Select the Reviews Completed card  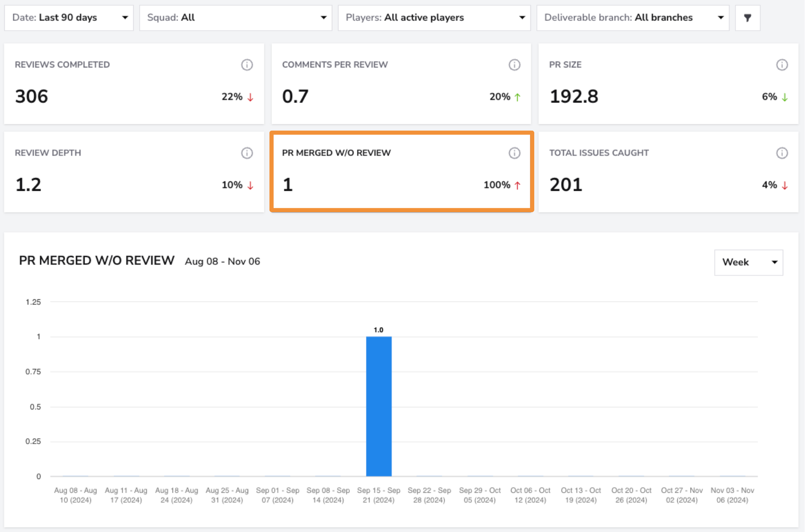[134, 84]
